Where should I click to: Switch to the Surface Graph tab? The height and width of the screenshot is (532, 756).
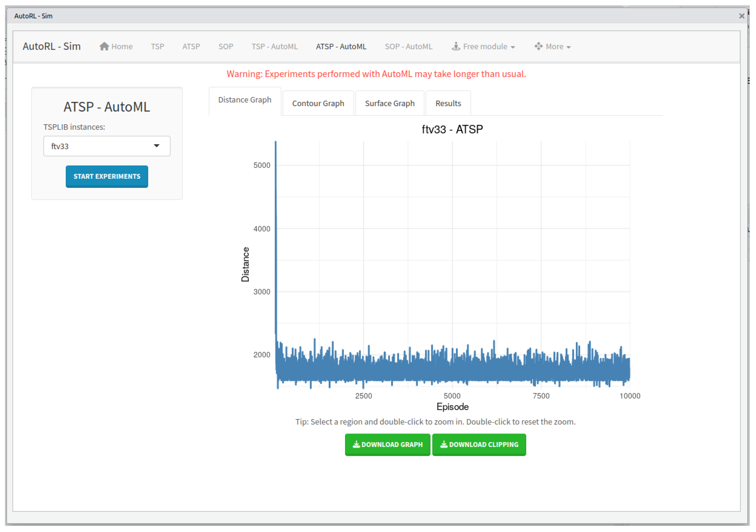point(390,103)
